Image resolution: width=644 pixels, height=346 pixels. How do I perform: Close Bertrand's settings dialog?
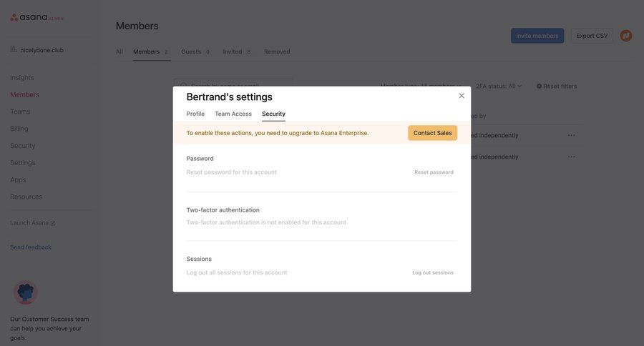(462, 96)
